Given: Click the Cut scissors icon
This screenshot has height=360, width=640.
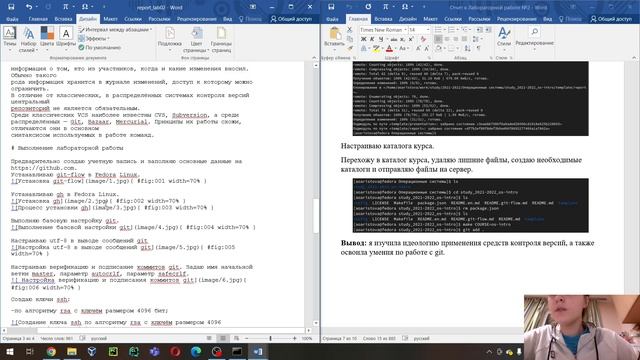Looking at the screenshot, I should (x=350, y=30).
